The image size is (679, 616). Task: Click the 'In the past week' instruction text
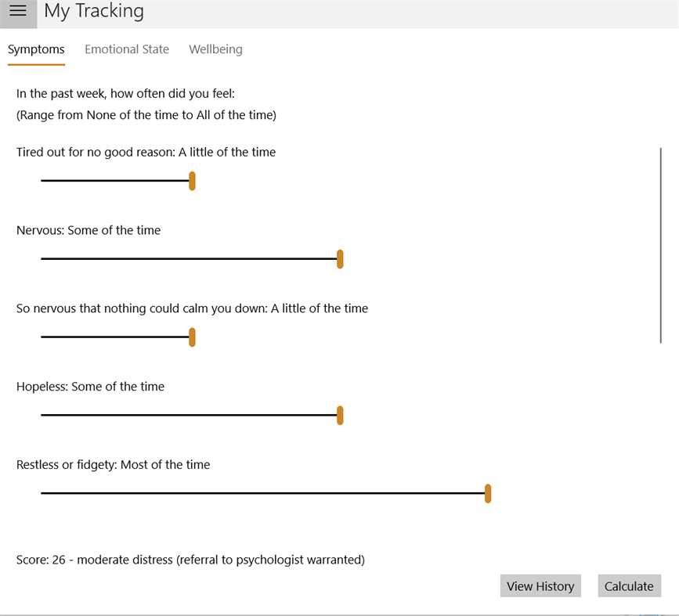[x=125, y=94]
